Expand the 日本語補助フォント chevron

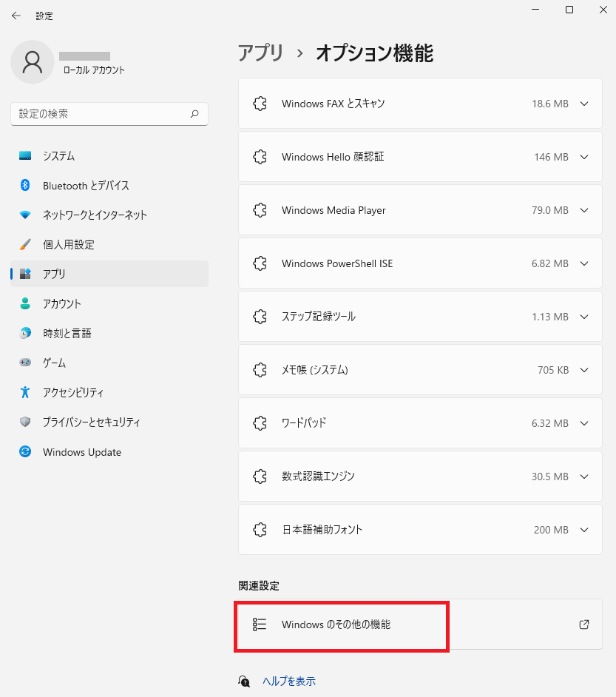[584, 530]
